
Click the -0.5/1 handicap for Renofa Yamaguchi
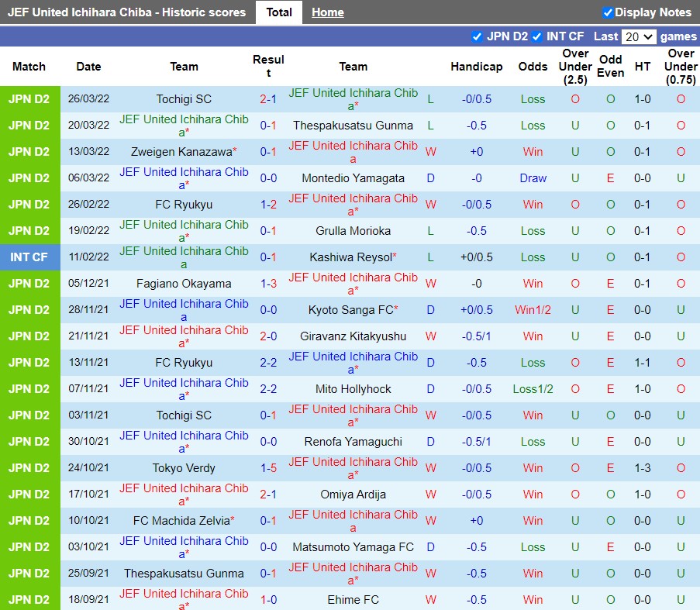point(476,441)
